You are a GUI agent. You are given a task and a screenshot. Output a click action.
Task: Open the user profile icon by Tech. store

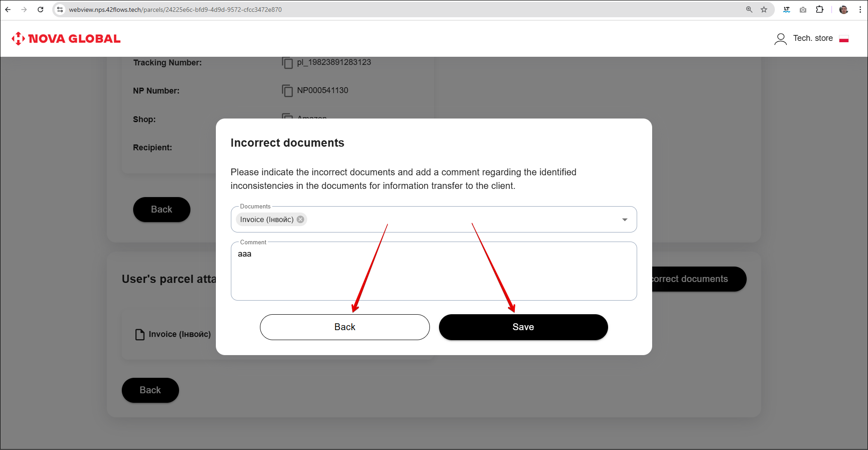[780, 39]
